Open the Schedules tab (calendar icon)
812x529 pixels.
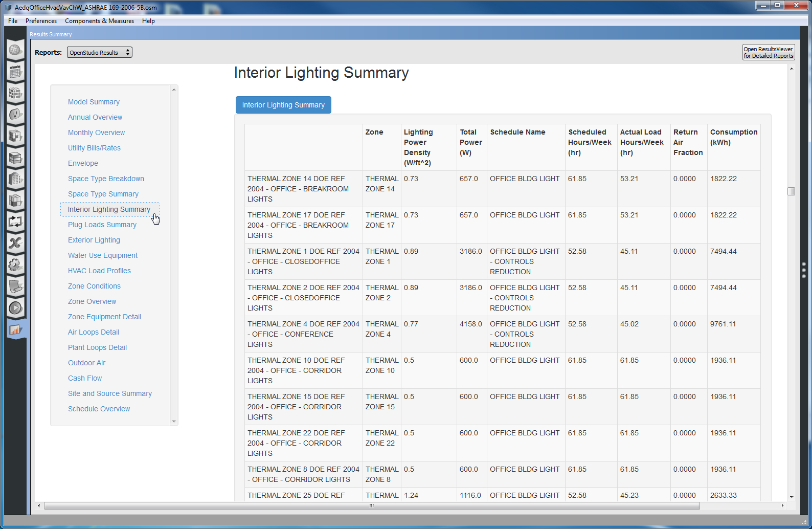coord(15,71)
